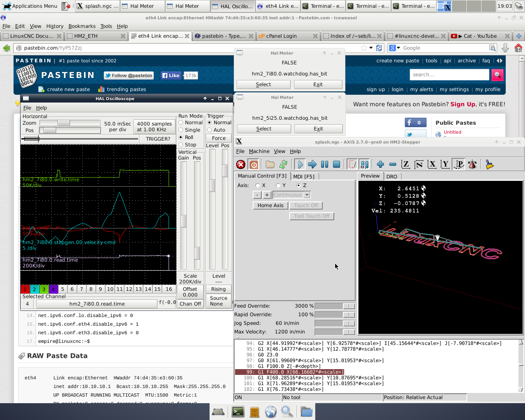
Task: Select oscilloscope channel 2 cyan swatch
Action: tap(34, 289)
